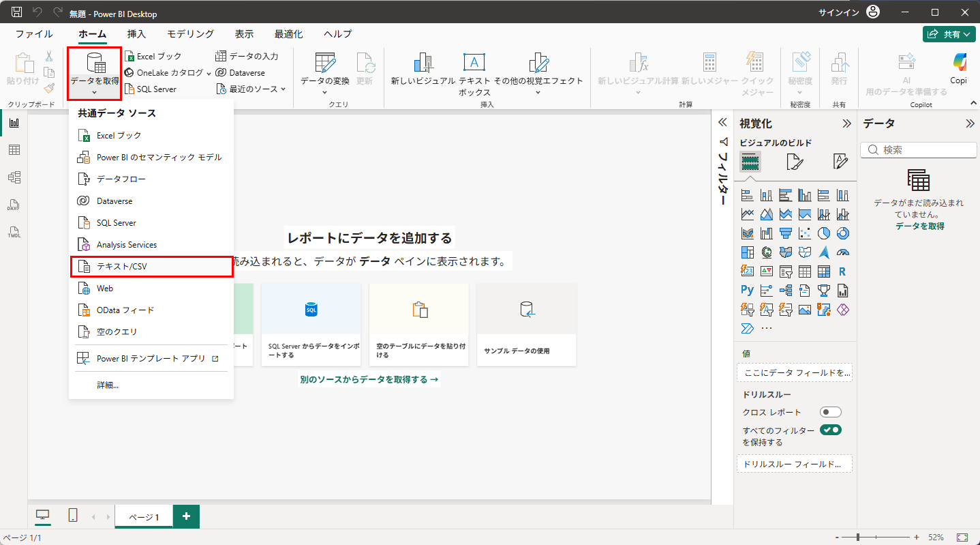Open the Table view icon in sidebar
The height and width of the screenshot is (545, 980).
click(x=14, y=150)
